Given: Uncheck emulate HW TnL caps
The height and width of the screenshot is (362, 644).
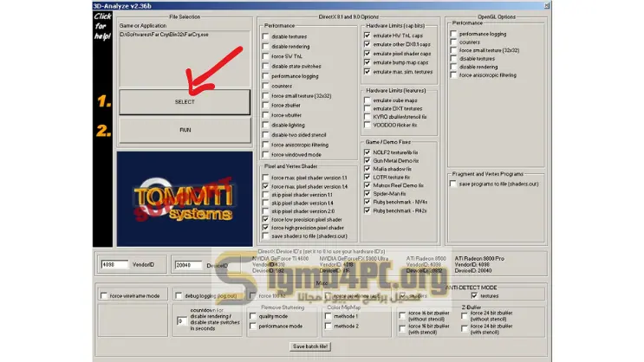Looking at the screenshot, I should pyautogui.click(x=368, y=35).
